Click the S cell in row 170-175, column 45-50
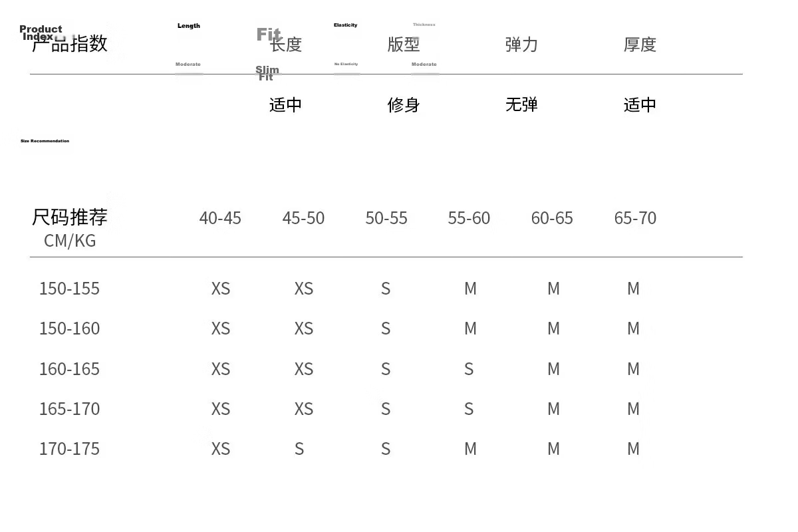The height and width of the screenshot is (532, 798). [299, 449]
